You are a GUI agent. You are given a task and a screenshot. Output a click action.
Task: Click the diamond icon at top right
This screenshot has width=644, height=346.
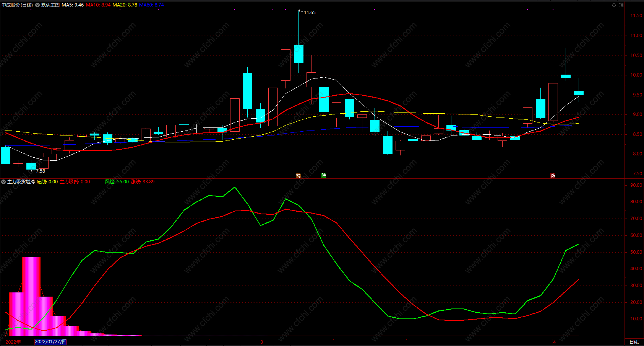614,5
